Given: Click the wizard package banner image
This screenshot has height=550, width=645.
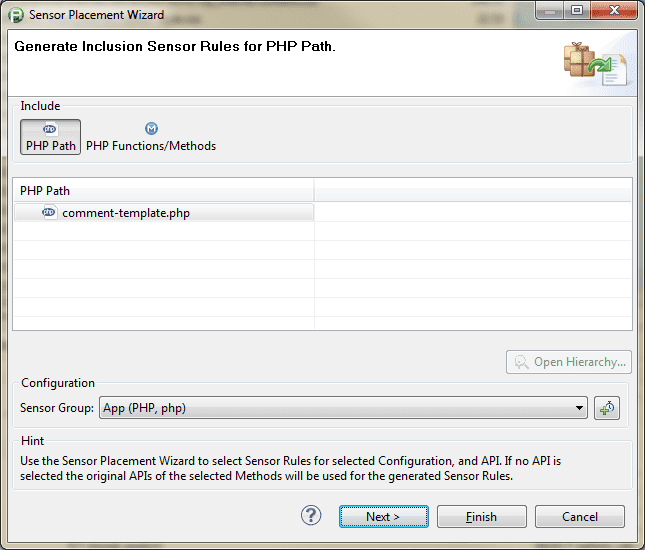Looking at the screenshot, I should (595, 64).
